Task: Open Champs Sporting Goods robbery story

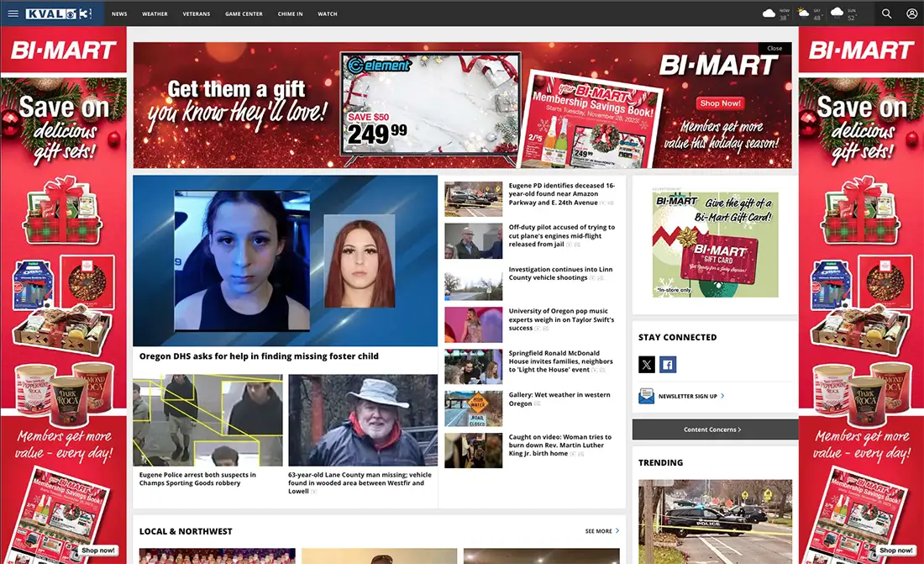Action: point(197,478)
